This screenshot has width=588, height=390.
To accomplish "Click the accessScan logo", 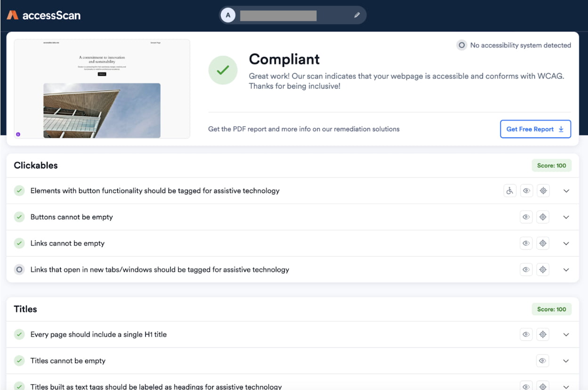I will 45,15.
